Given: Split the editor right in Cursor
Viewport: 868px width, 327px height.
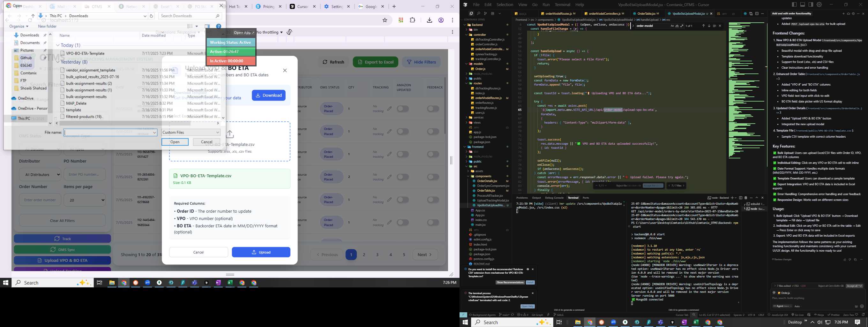Looking at the screenshot, I should [757, 13].
